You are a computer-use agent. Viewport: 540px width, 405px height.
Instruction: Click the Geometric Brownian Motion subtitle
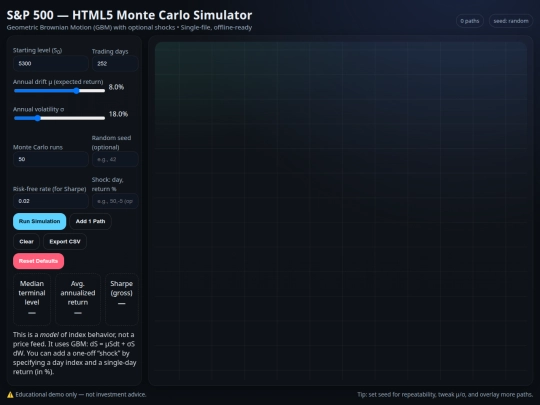[129, 28]
